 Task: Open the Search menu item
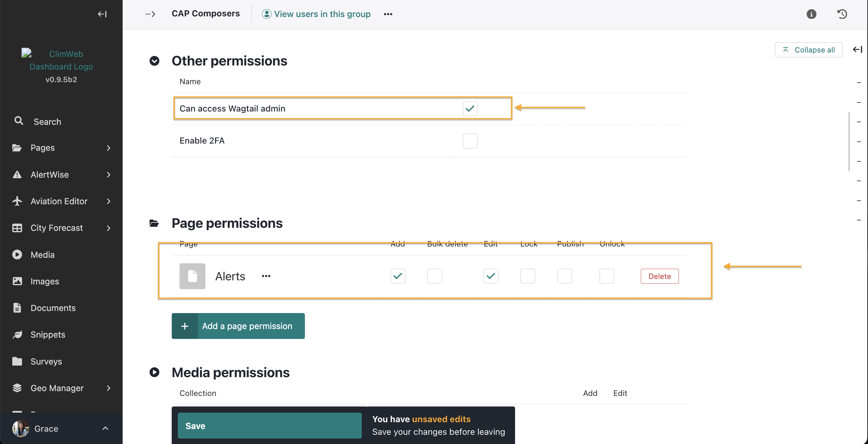click(x=61, y=121)
